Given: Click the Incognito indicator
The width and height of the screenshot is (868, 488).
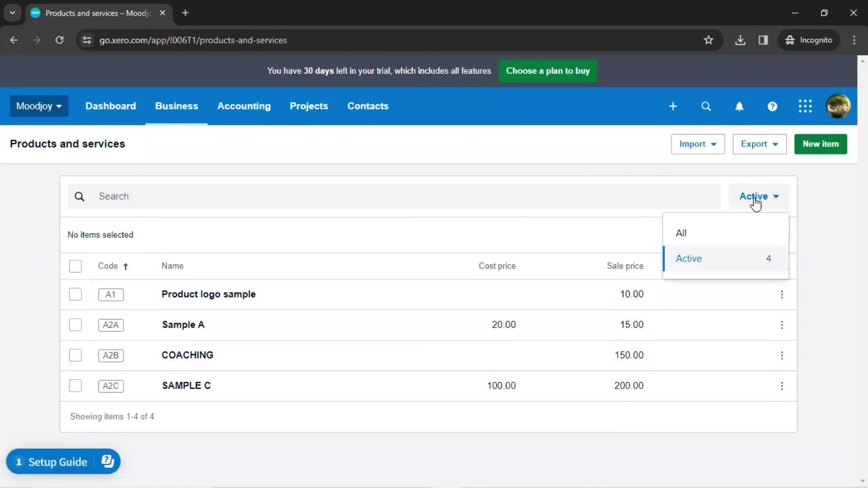Looking at the screenshot, I should click(809, 40).
